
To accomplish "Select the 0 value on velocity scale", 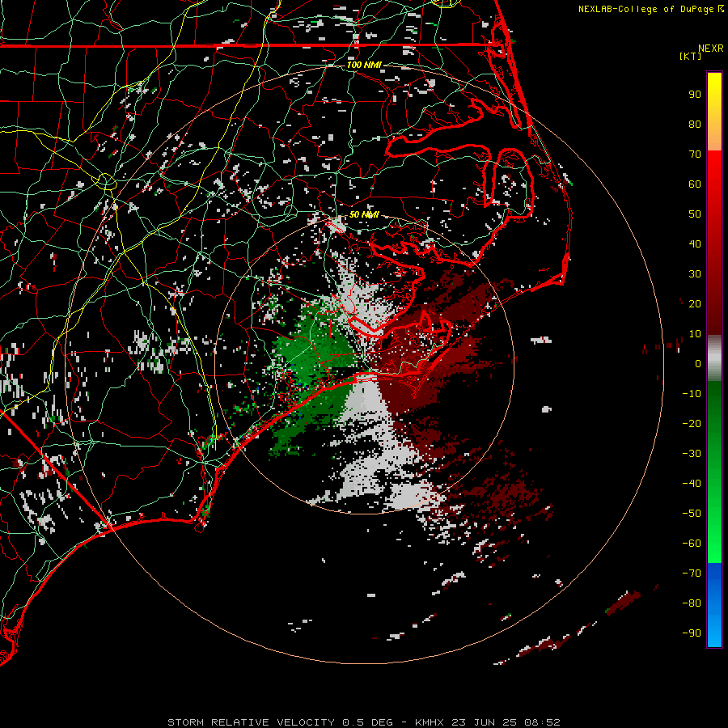I will click(698, 363).
